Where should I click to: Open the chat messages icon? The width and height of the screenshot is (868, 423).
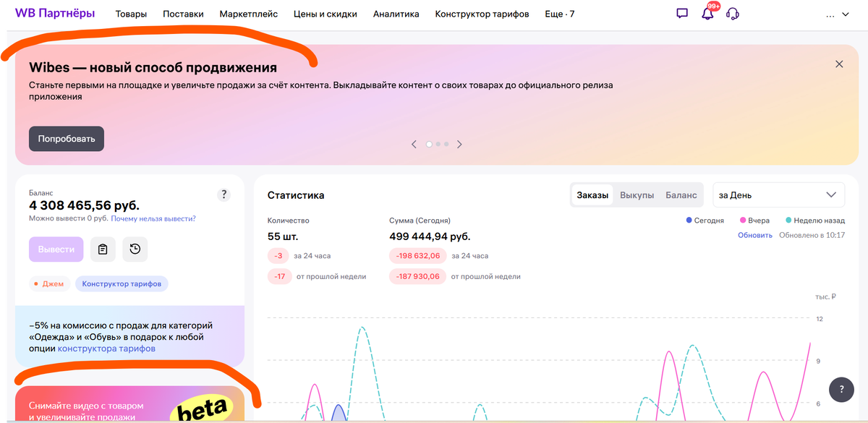point(681,13)
